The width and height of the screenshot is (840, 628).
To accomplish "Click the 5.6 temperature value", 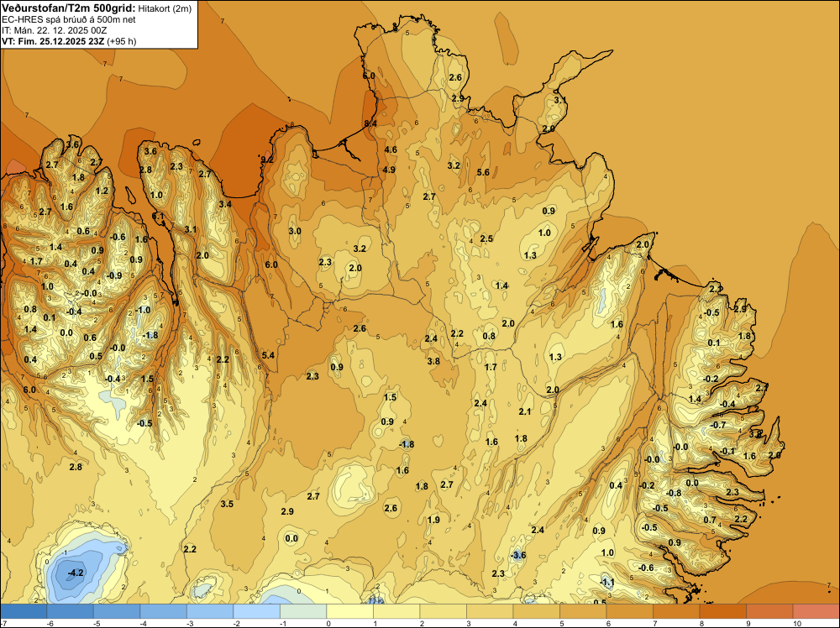I will (x=483, y=172).
